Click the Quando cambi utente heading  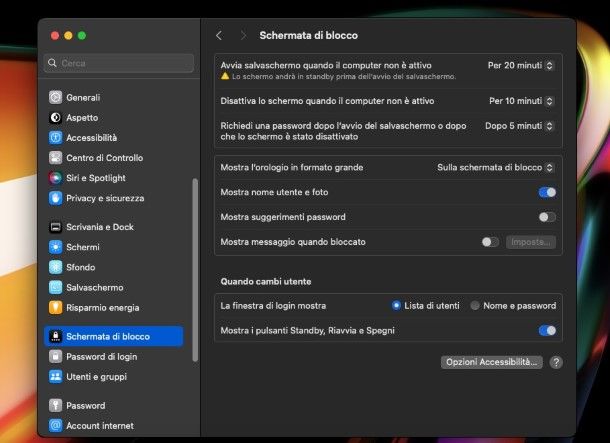point(266,282)
